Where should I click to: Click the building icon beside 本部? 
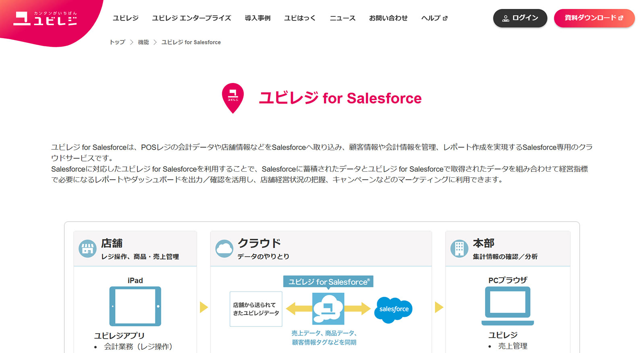click(459, 248)
